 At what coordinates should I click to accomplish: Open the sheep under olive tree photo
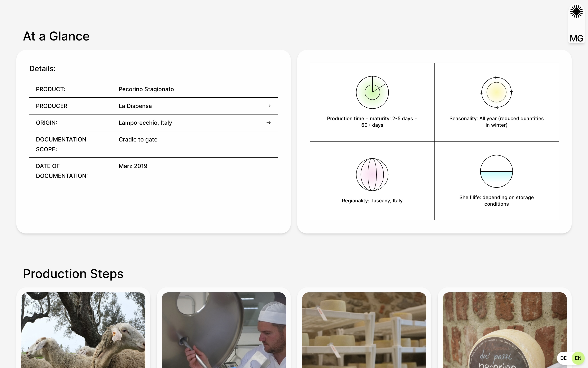coord(83,330)
